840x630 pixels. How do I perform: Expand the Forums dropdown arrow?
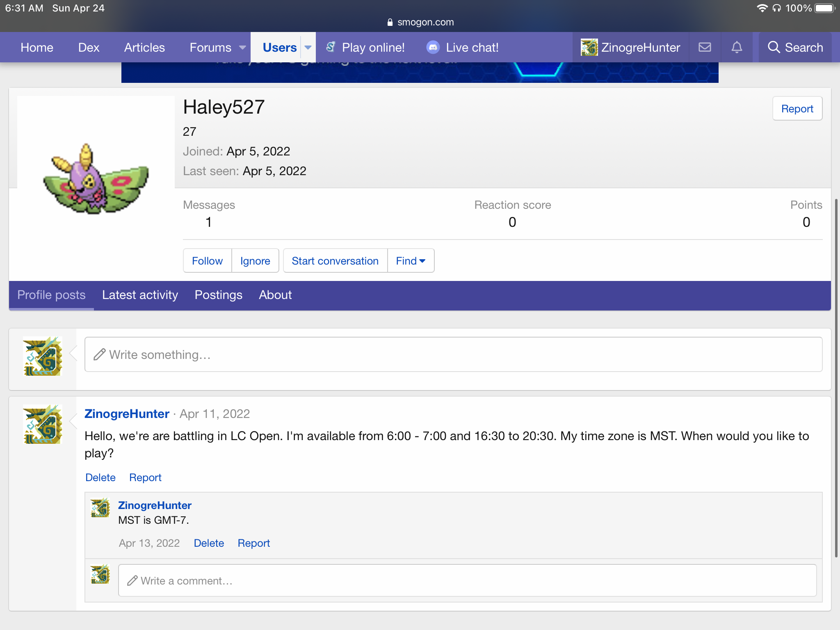(x=242, y=47)
